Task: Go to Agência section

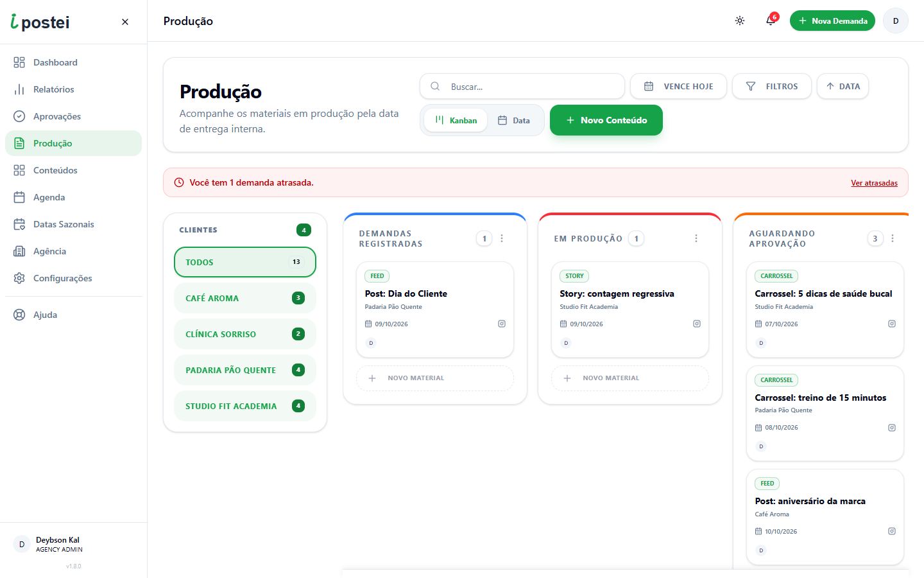Action: pyautogui.click(x=73, y=251)
